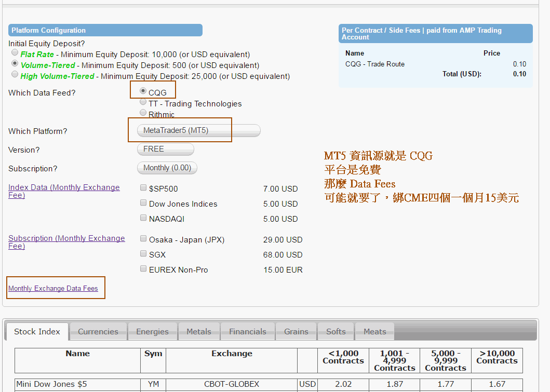
Task: Click the 1.87 rate cell
Action: [395, 384]
